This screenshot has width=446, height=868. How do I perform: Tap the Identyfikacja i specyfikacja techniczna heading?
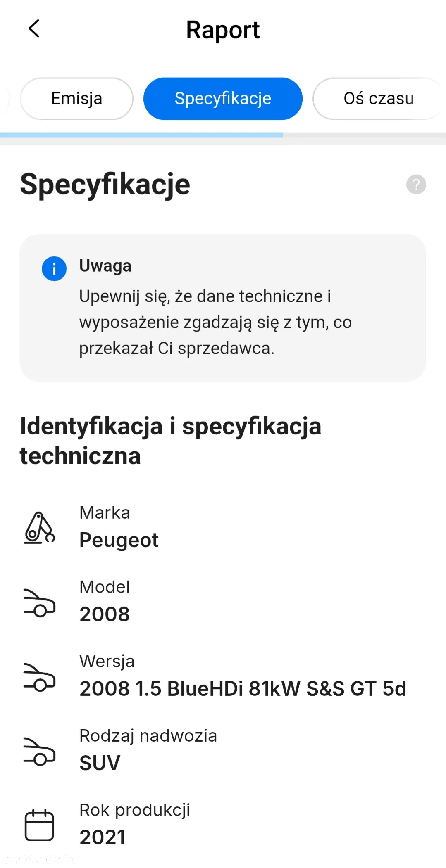pyautogui.click(x=170, y=441)
